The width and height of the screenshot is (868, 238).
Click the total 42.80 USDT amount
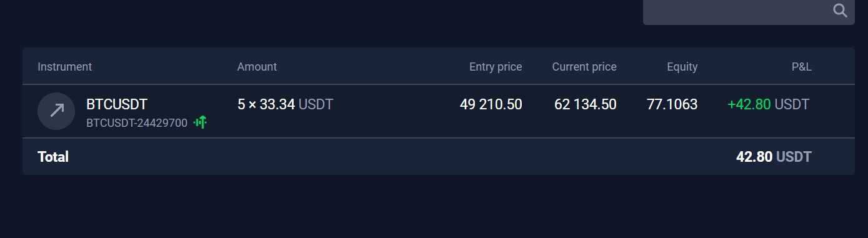point(774,157)
